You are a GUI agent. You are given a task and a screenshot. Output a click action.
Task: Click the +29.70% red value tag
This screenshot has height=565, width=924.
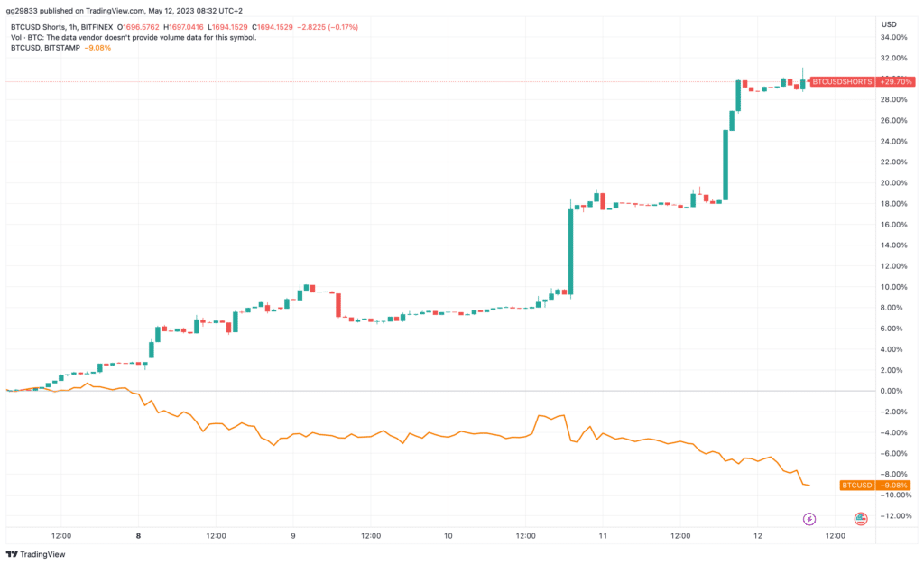[896, 82]
